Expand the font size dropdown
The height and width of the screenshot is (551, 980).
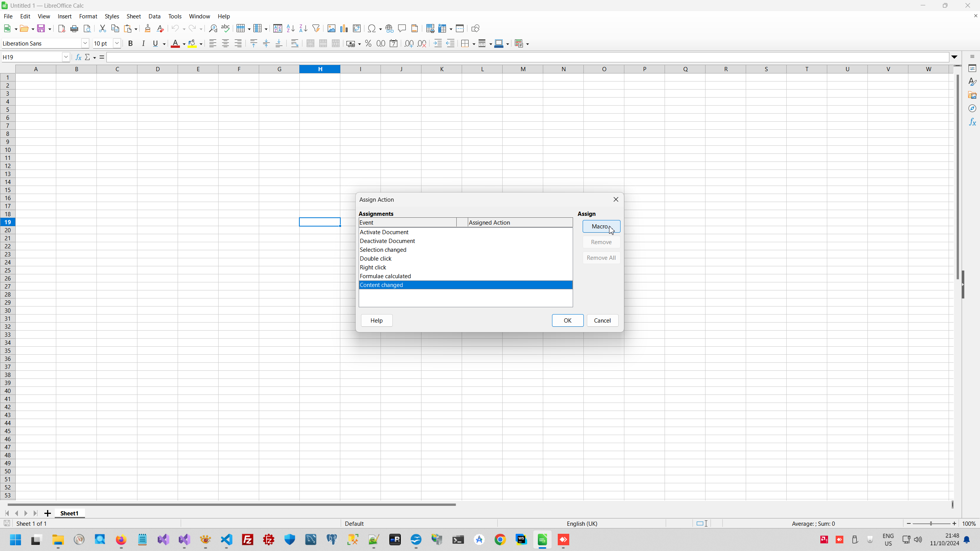pos(117,44)
